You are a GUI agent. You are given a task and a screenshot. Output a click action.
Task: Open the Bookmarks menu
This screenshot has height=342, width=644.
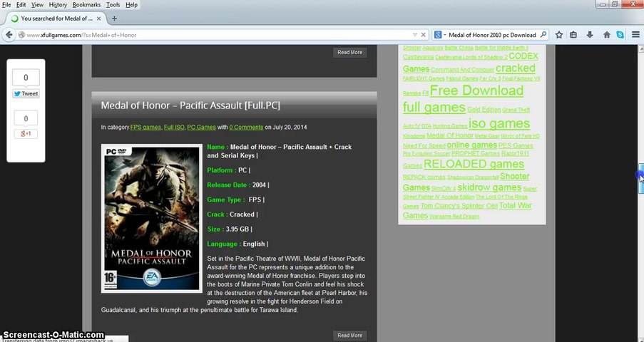pyautogui.click(x=86, y=4)
